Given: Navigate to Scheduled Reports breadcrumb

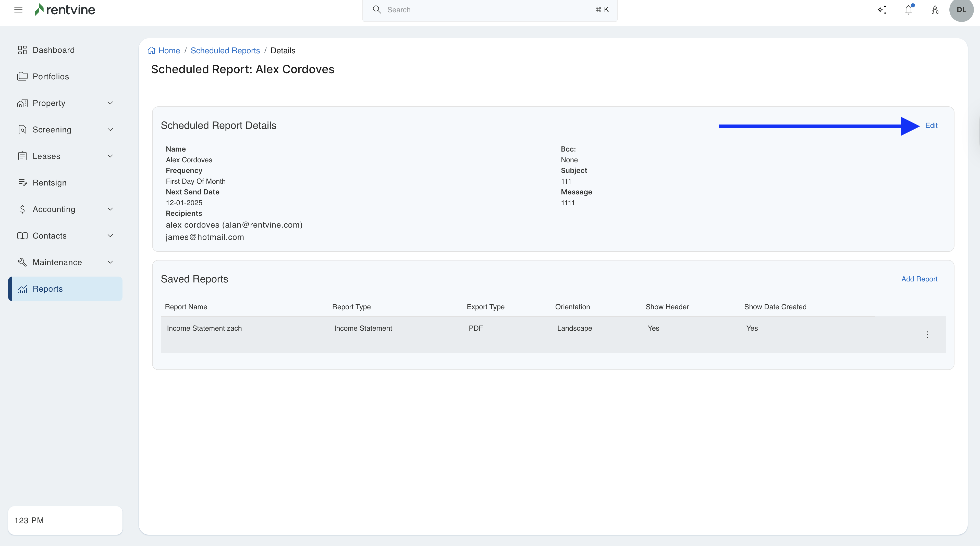Looking at the screenshot, I should (225, 51).
